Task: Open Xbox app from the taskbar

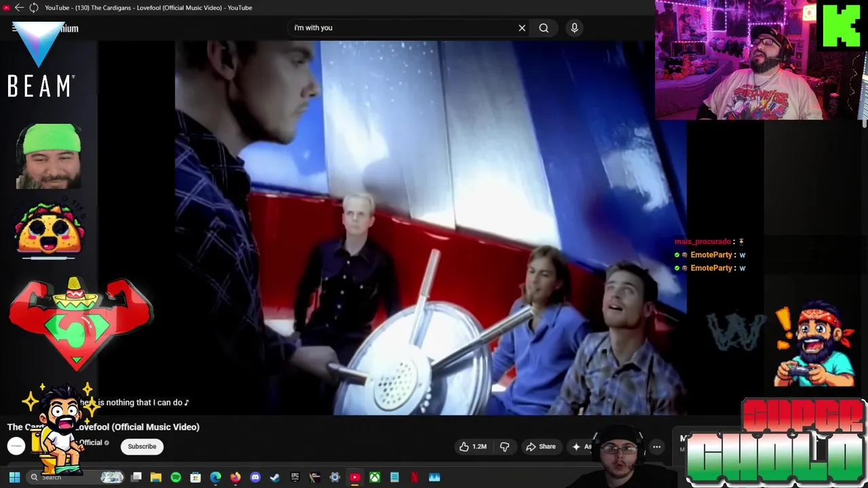Action: coord(374,477)
